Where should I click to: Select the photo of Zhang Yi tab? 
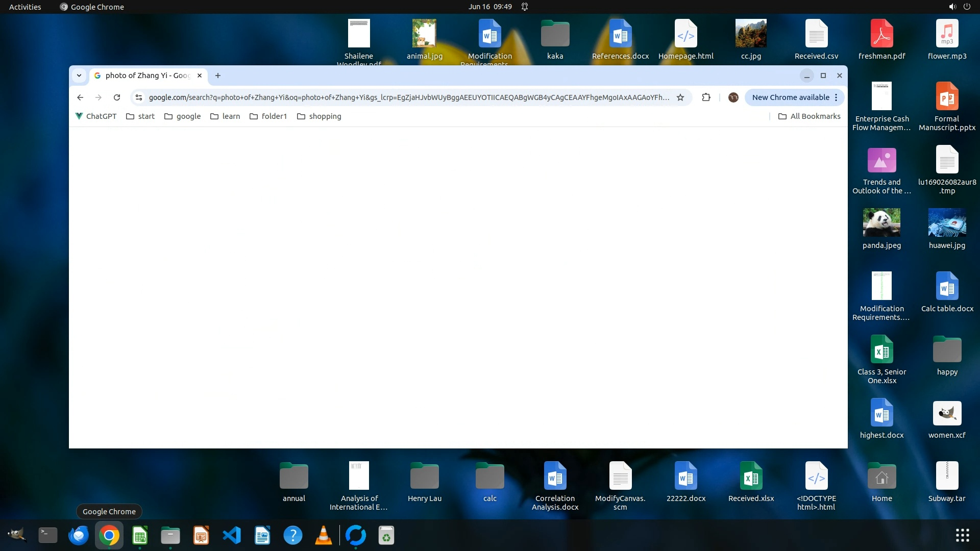tap(147, 76)
